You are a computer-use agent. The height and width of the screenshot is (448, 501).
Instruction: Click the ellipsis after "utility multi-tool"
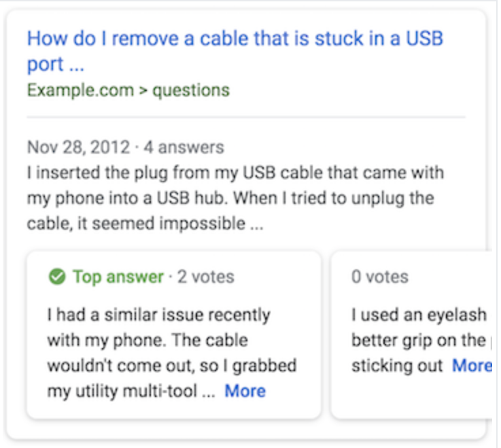point(208,392)
